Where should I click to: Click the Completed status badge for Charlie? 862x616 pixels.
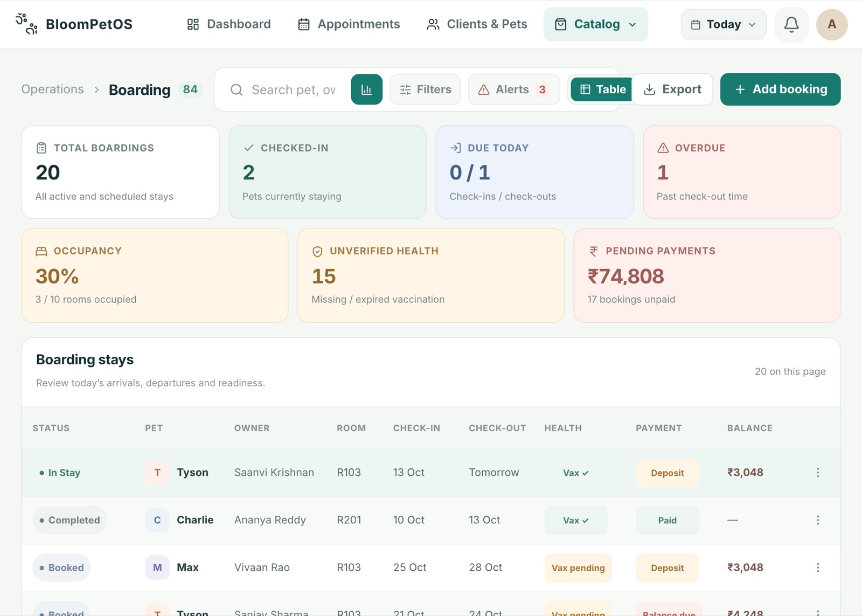pos(70,520)
